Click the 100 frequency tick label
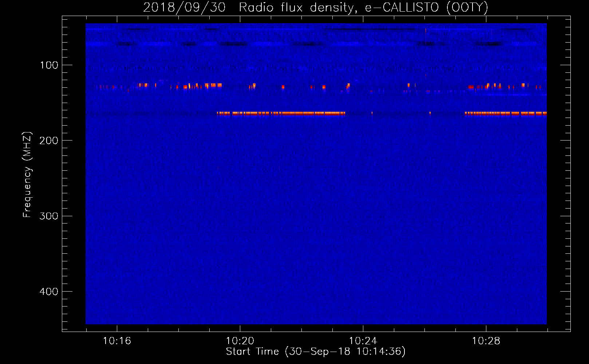Image resolution: width=589 pixels, height=364 pixels. [x=49, y=65]
